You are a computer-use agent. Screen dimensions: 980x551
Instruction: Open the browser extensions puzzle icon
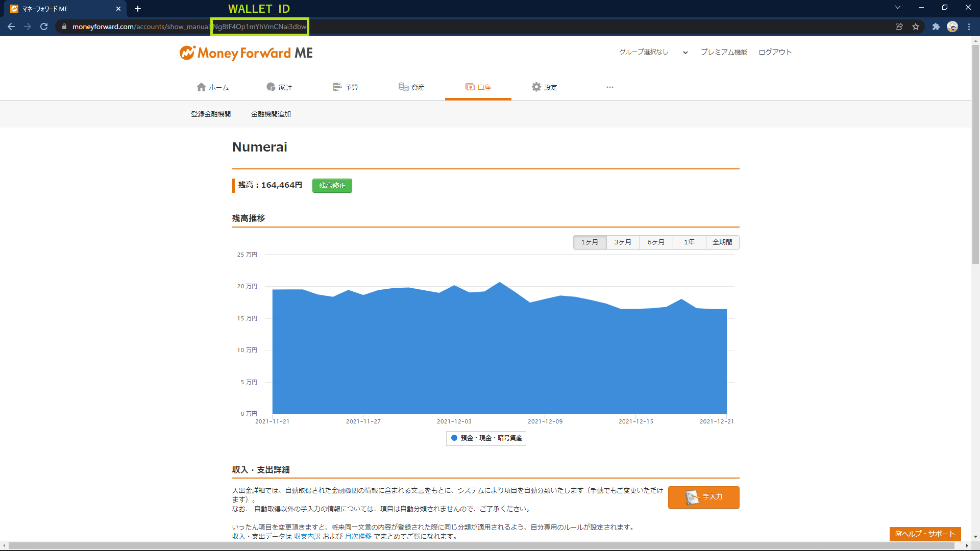point(936,27)
